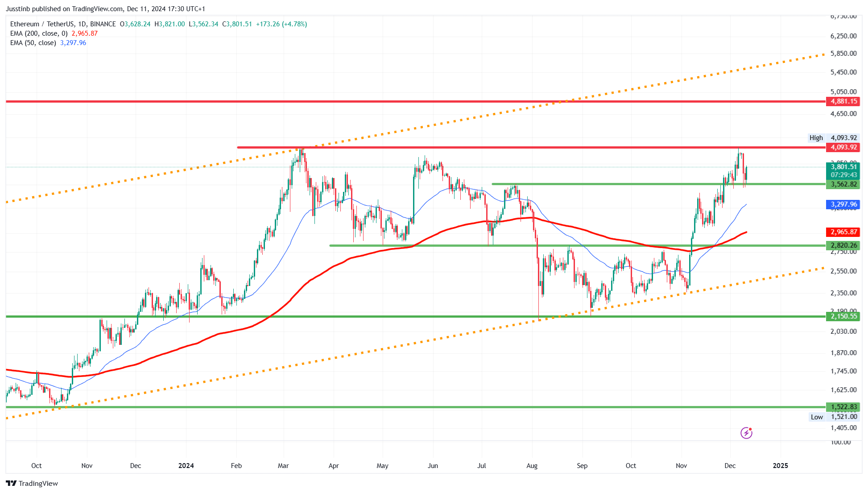Select the 3,562.82 green support label

tap(843, 184)
